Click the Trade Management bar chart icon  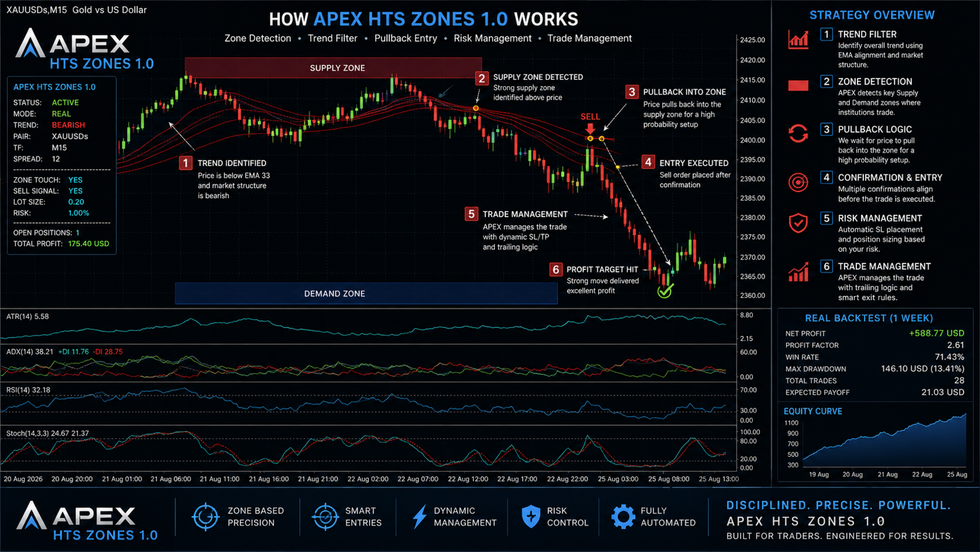click(798, 272)
